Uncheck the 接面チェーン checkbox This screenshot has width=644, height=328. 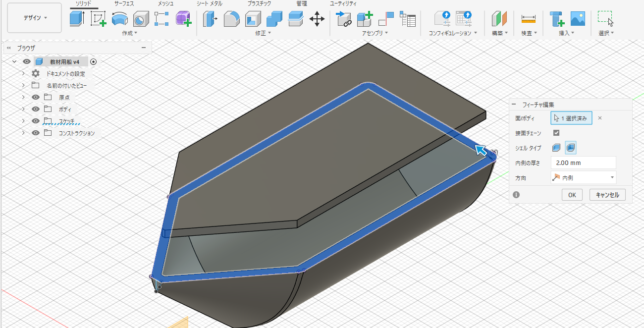(x=556, y=133)
